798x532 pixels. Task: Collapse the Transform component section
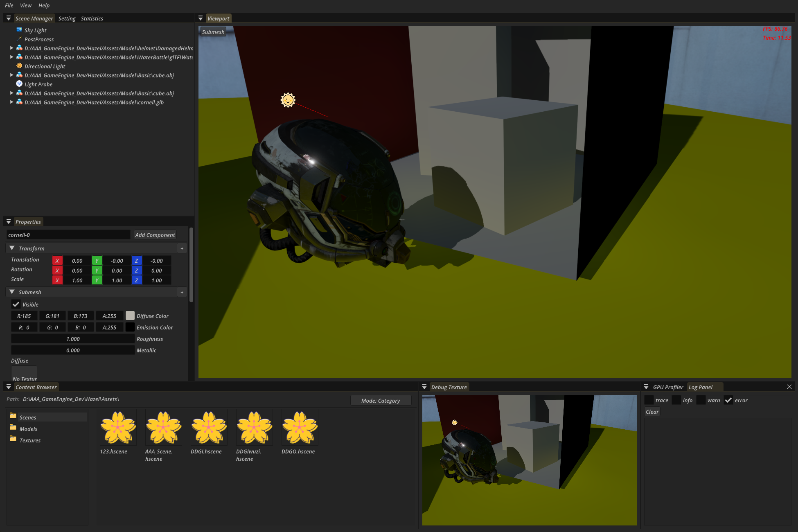point(12,248)
